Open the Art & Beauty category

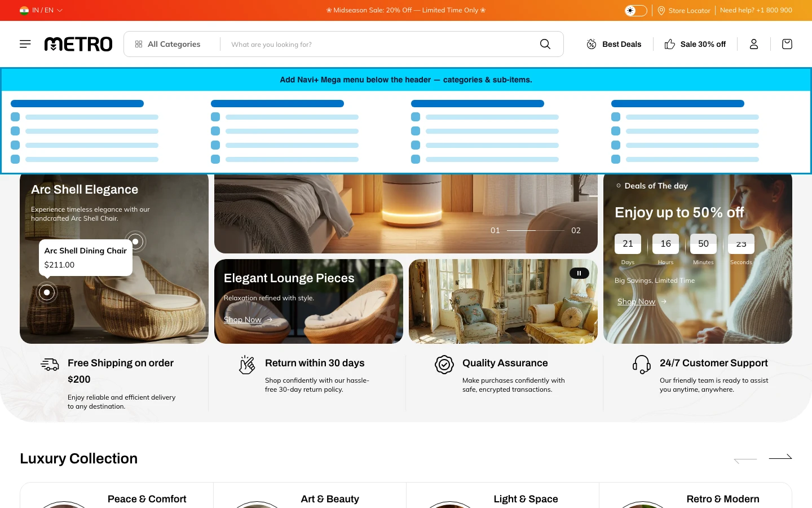point(330,499)
